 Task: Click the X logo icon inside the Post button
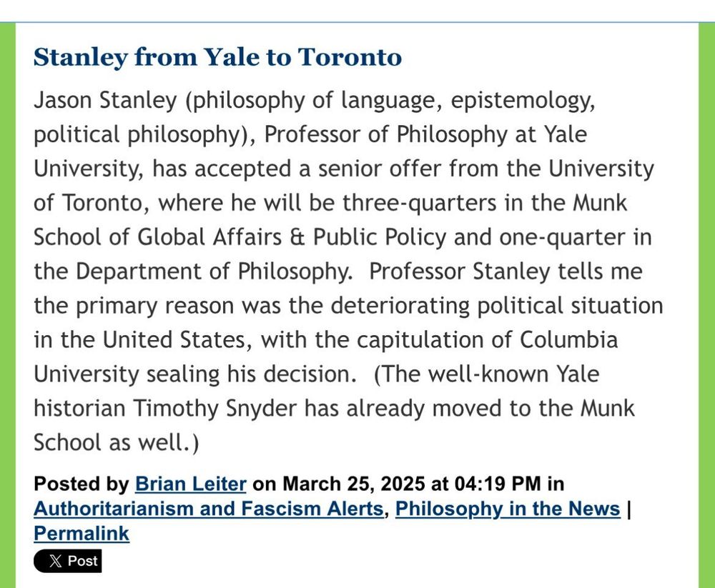[x=55, y=561]
